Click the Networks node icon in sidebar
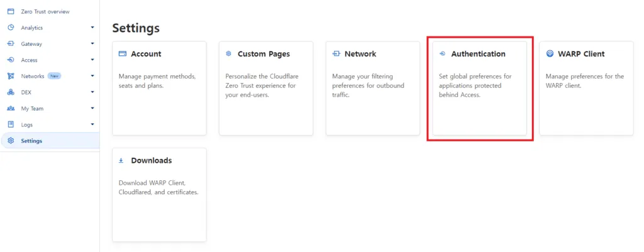Screen dimensions: 644x252 pyautogui.click(x=11, y=76)
